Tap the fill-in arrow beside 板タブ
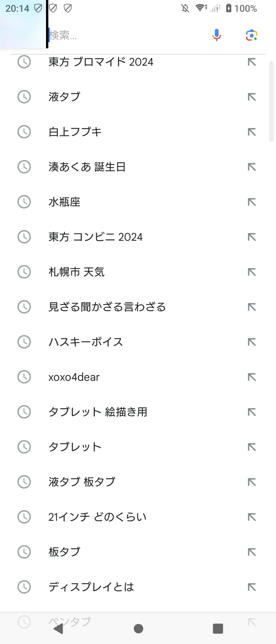 pyautogui.click(x=252, y=552)
